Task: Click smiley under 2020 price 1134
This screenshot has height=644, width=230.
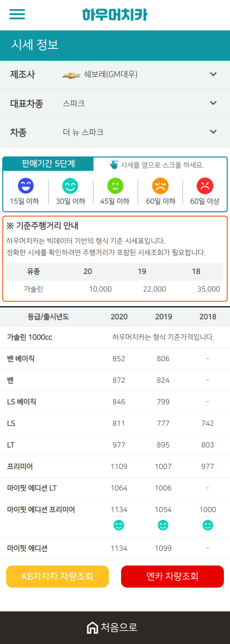Action: coord(119,525)
